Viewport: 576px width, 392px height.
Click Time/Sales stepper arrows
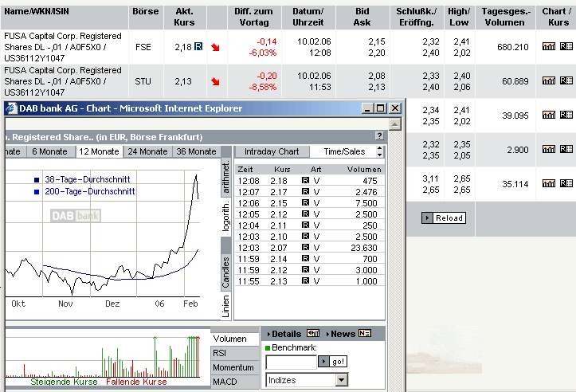click(379, 151)
